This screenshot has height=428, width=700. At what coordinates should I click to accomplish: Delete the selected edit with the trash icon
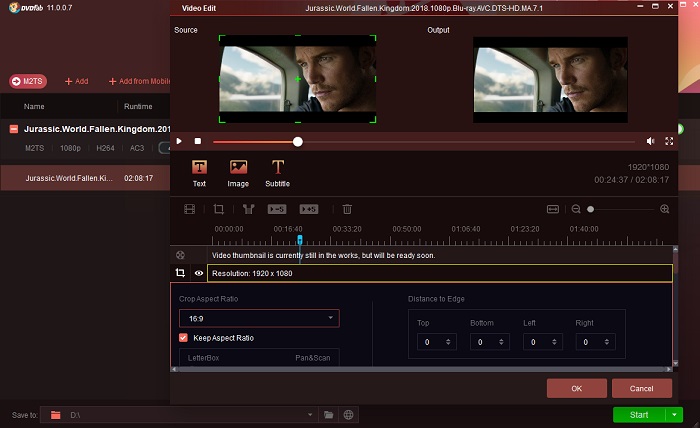pos(347,209)
